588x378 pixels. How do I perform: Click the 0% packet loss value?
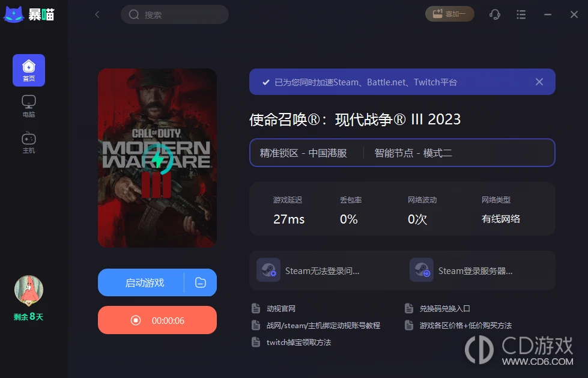pyautogui.click(x=349, y=219)
